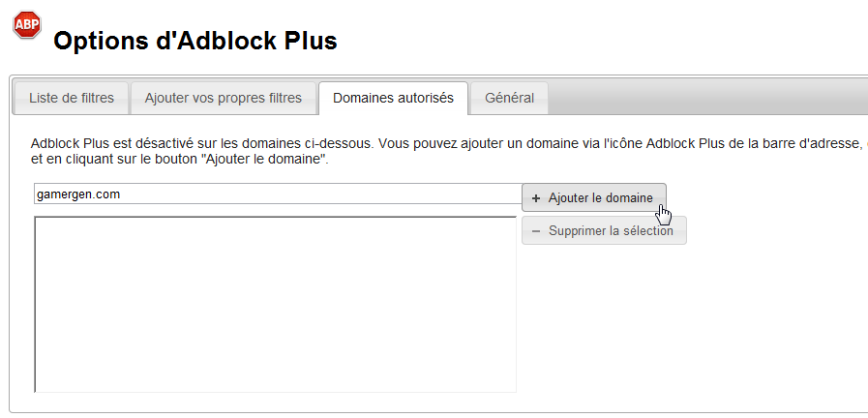The image size is (868, 418).
Task: Click empty tab bar right of Général
Action: click(x=706, y=98)
